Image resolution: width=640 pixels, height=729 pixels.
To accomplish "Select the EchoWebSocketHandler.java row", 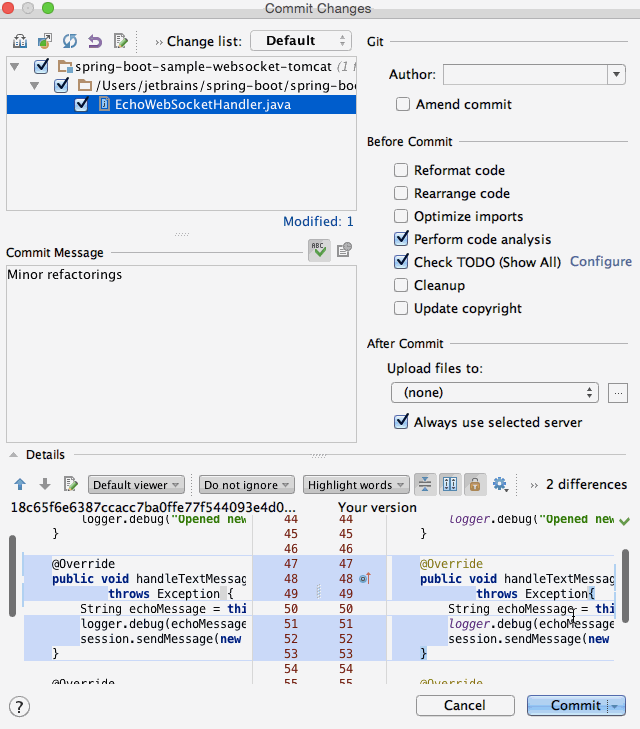I will point(181,105).
